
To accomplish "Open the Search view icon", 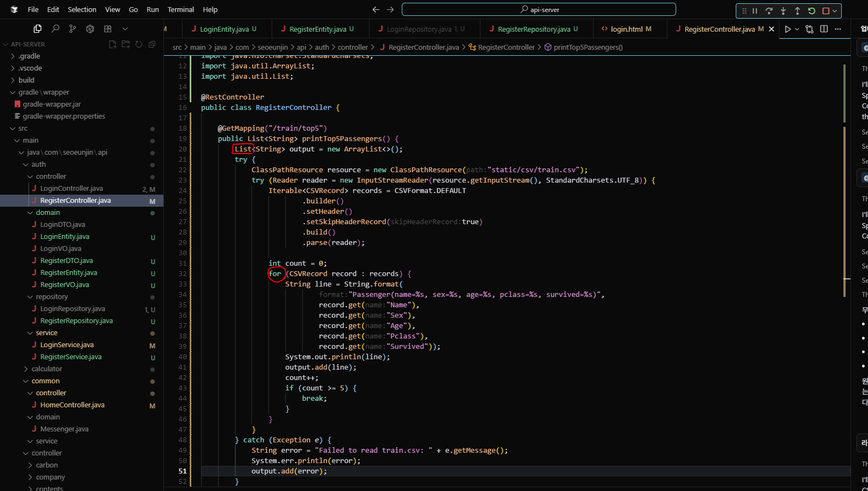I will pos(55,28).
